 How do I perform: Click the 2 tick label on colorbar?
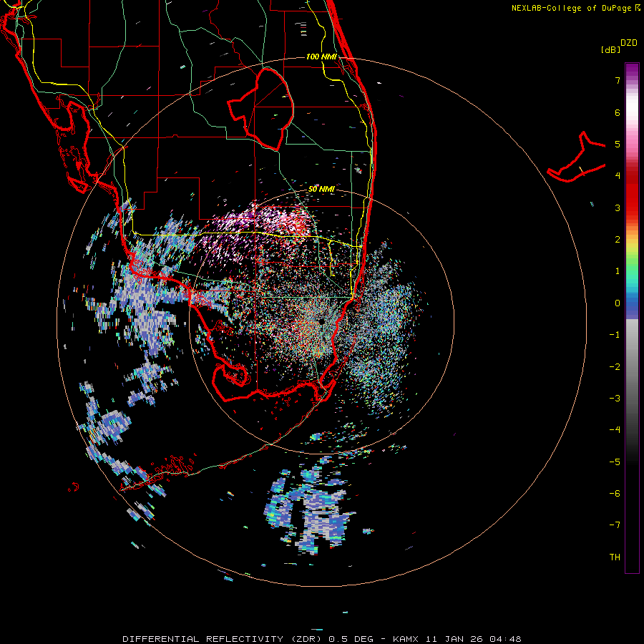[618, 240]
